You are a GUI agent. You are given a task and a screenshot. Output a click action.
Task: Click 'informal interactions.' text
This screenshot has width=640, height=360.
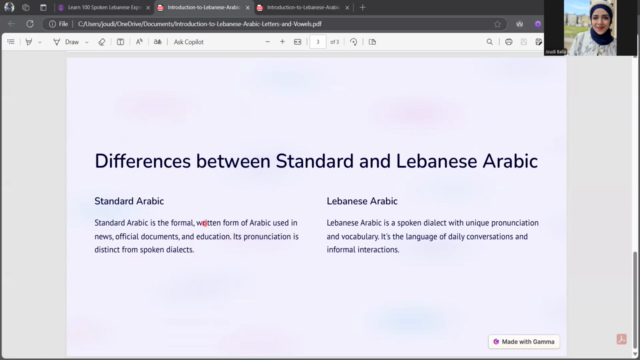(x=363, y=250)
